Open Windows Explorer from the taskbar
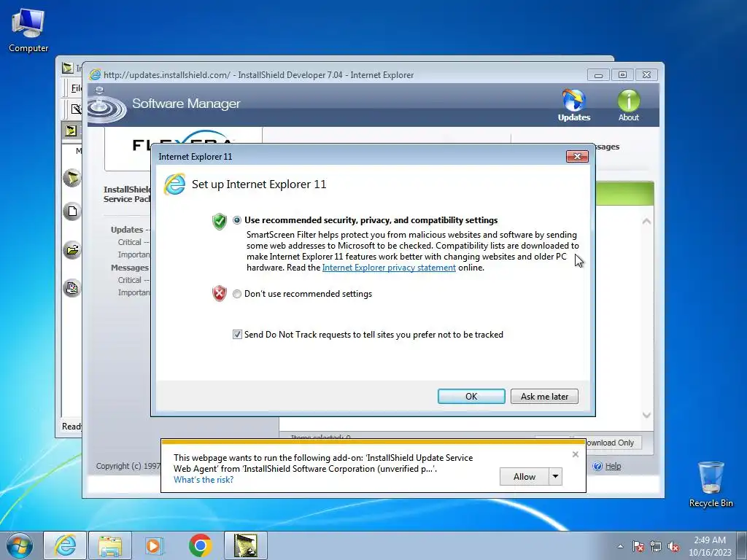 (110, 545)
